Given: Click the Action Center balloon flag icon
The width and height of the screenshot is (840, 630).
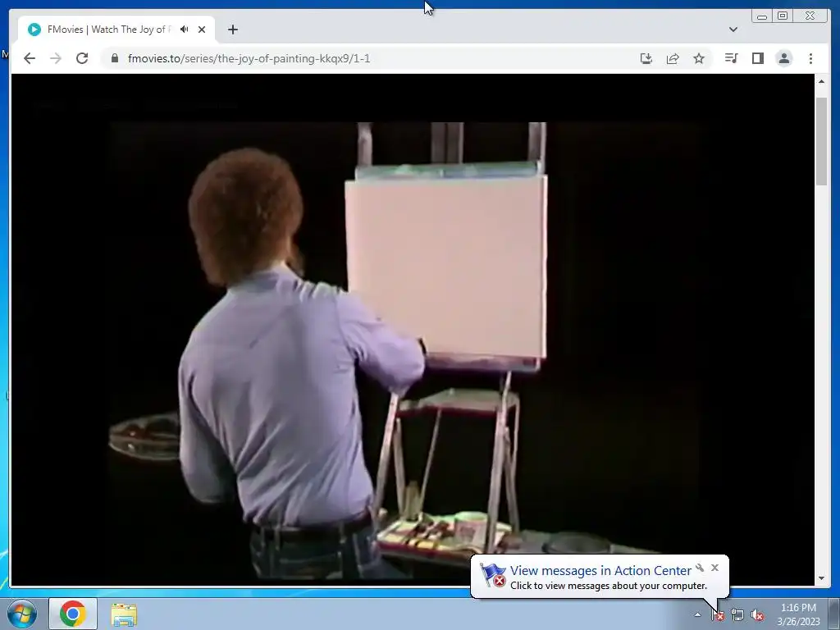Looking at the screenshot, I should 492,575.
